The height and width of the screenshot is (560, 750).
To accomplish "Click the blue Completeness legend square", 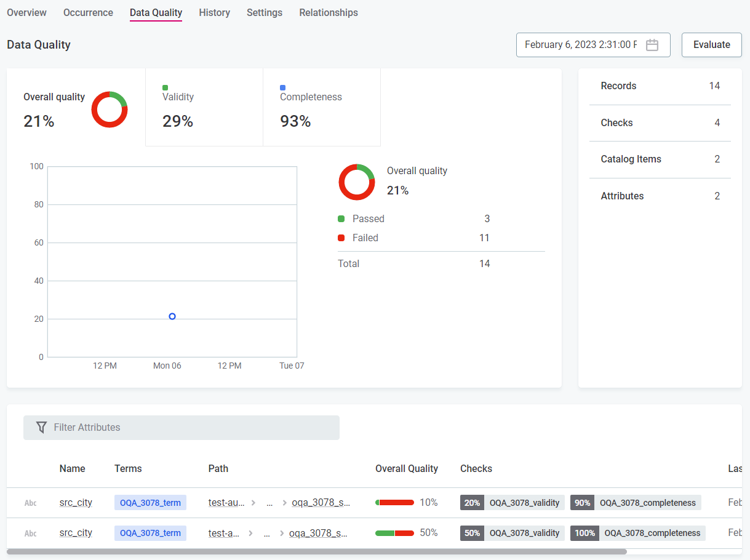I will (282, 87).
